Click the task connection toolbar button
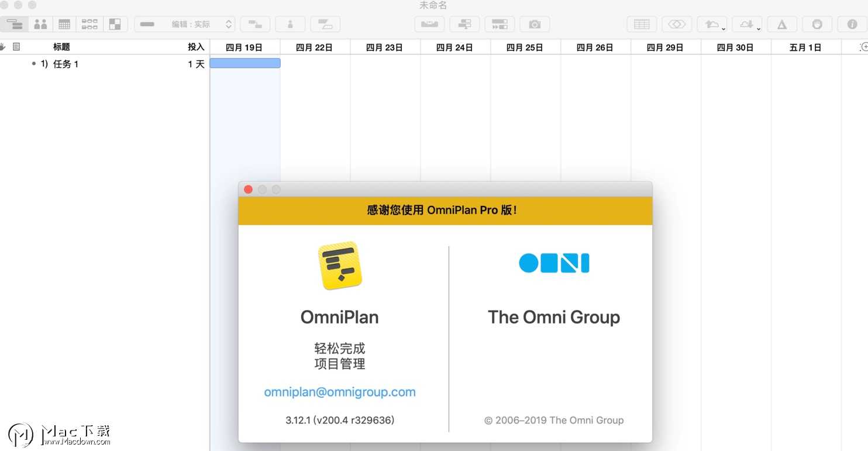This screenshot has height=451, width=868. point(255,24)
